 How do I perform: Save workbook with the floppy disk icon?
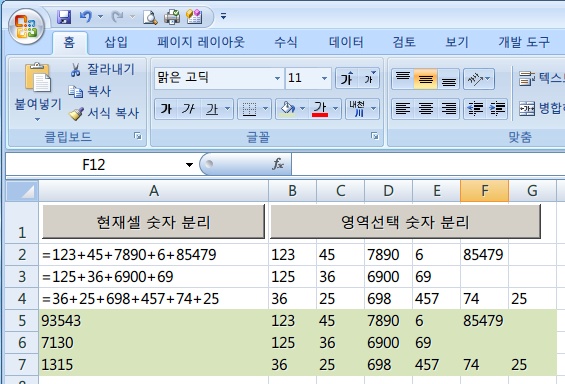tap(64, 17)
